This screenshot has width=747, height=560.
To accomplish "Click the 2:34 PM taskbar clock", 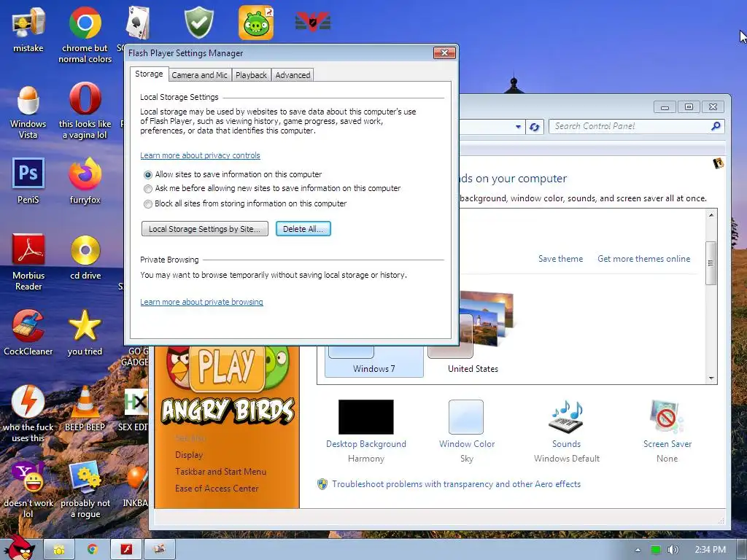I will tap(710, 550).
